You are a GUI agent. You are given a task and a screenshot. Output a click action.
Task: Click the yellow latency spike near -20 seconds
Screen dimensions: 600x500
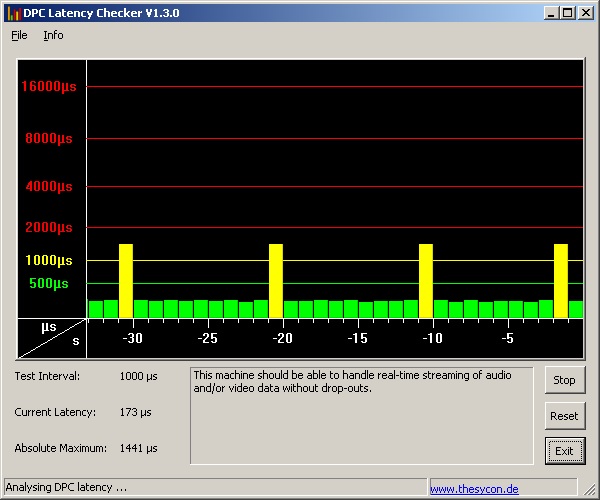276,281
